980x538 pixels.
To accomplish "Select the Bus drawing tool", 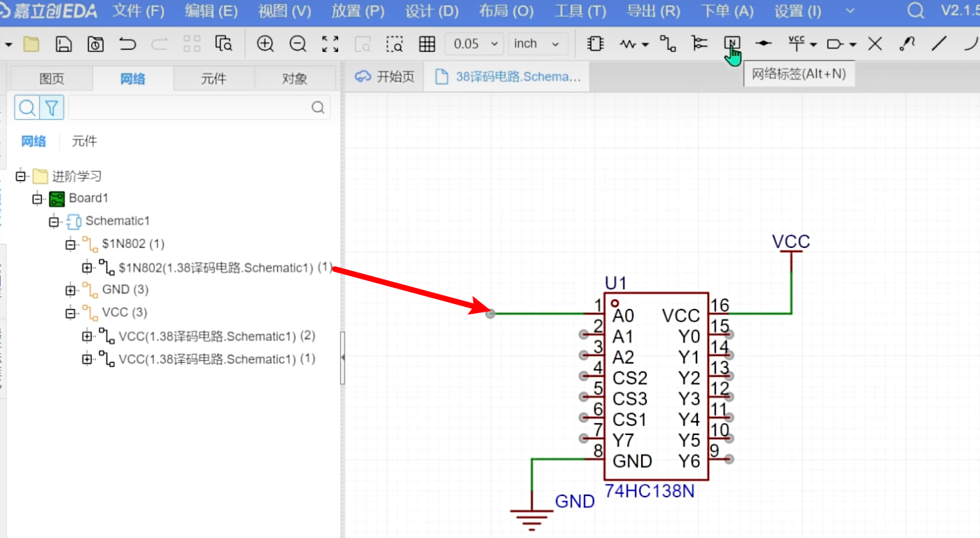I will [699, 44].
